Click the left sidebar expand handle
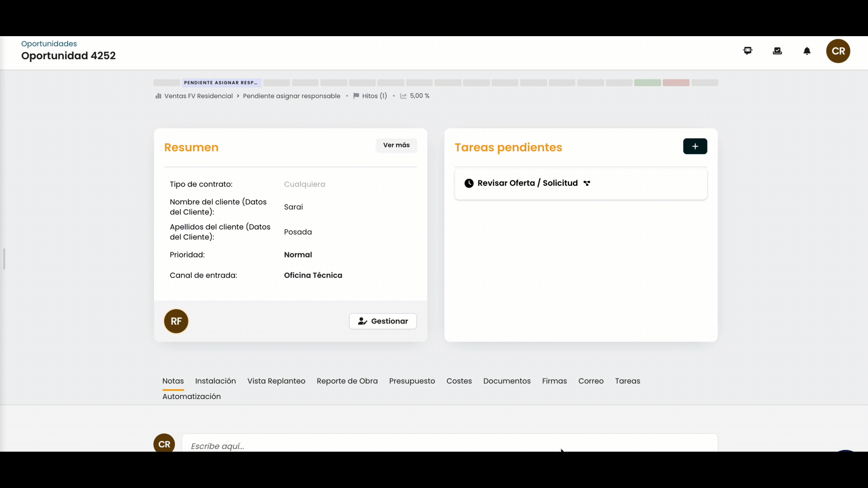The width and height of the screenshot is (868, 488). pos(4,259)
